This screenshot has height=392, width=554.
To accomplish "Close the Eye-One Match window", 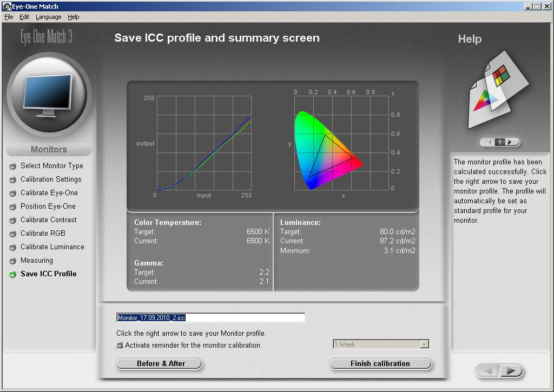I will click(x=546, y=6).
